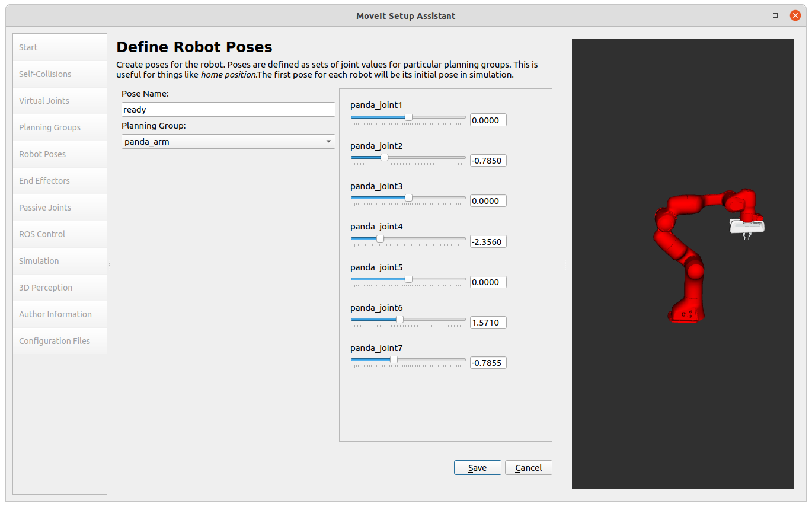This screenshot has width=812, height=507.
Task: Click panda_joint7 value field -0.7855
Action: click(x=488, y=363)
